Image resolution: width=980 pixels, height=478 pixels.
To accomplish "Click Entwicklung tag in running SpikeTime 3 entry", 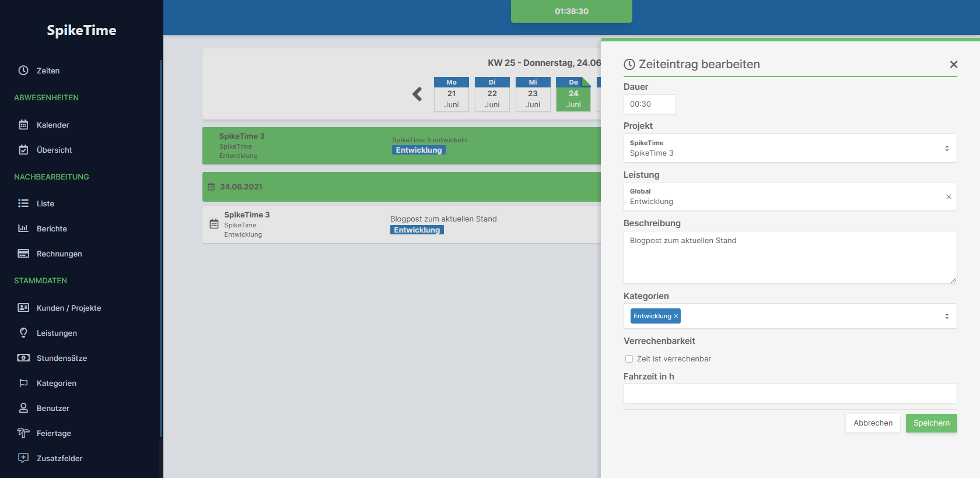I will tap(419, 150).
